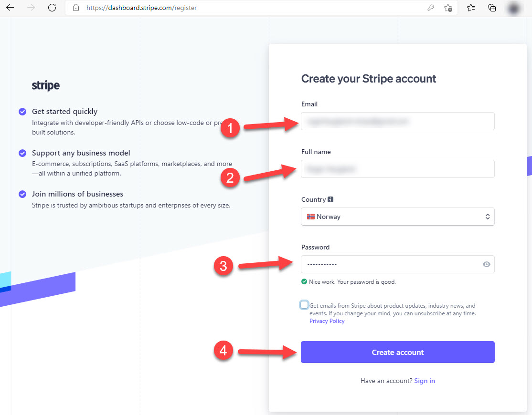532x415 pixels.
Task: Open the Privacy Policy link
Action: (327, 321)
